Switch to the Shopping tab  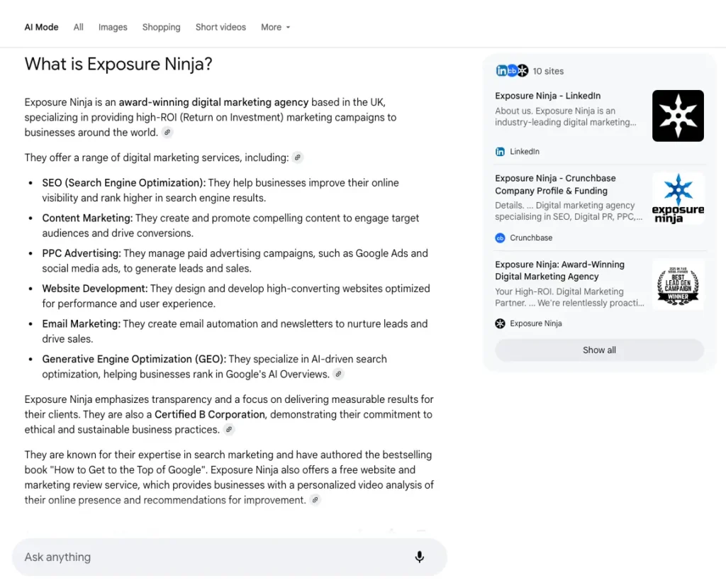pos(161,28)
